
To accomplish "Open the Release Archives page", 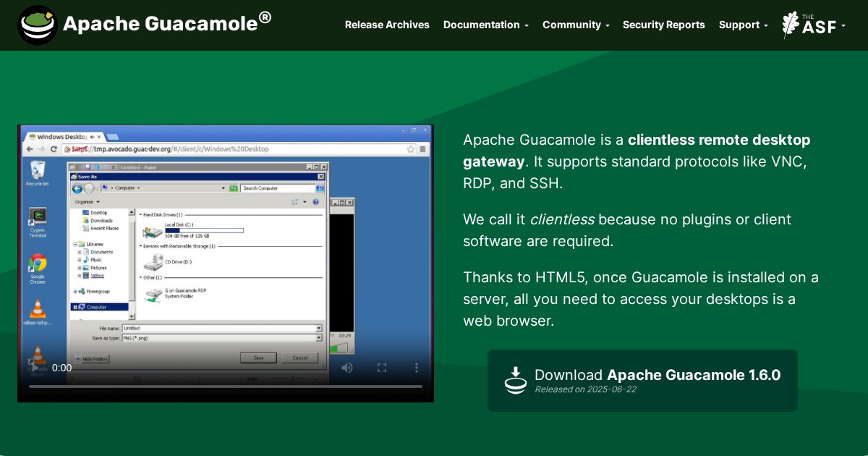I will tap(387, 25).
